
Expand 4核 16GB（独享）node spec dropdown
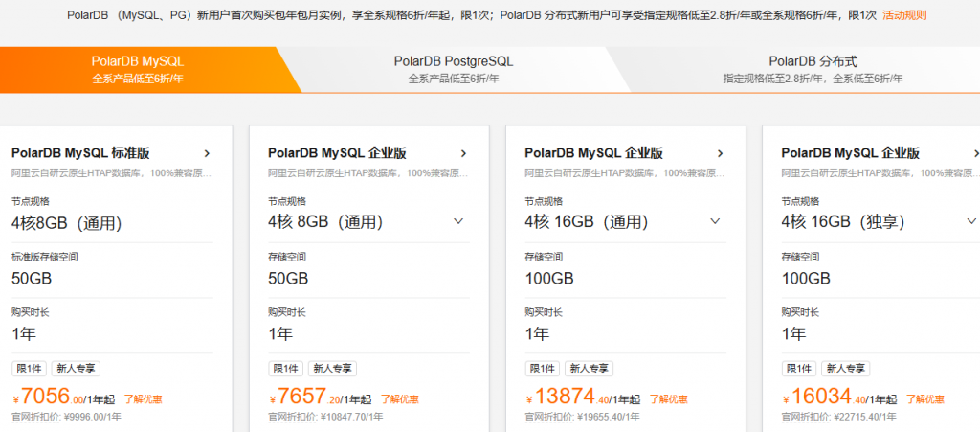pos(972,221)
